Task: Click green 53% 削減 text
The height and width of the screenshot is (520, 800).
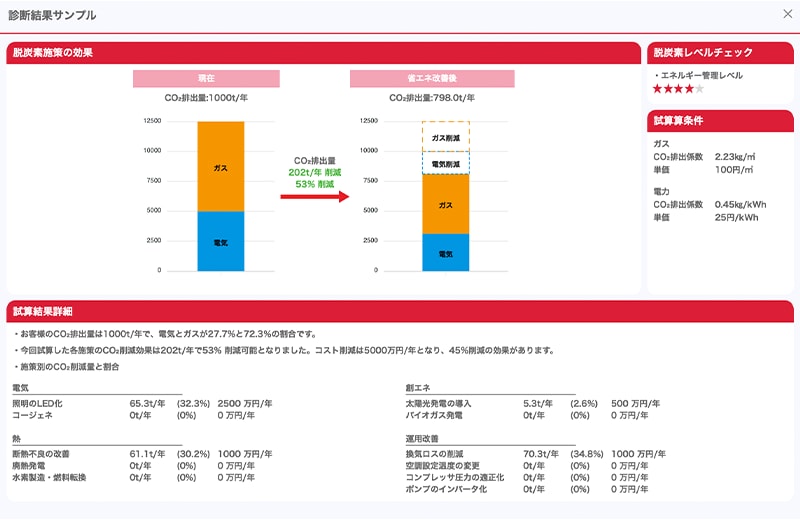Action: point(314,184)
